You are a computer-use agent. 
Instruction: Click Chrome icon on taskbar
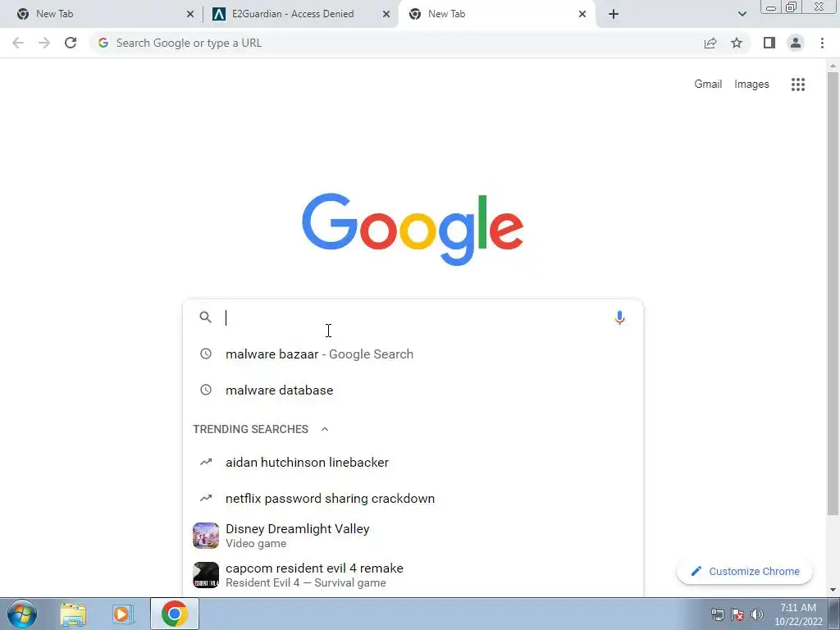coord(175,614)
